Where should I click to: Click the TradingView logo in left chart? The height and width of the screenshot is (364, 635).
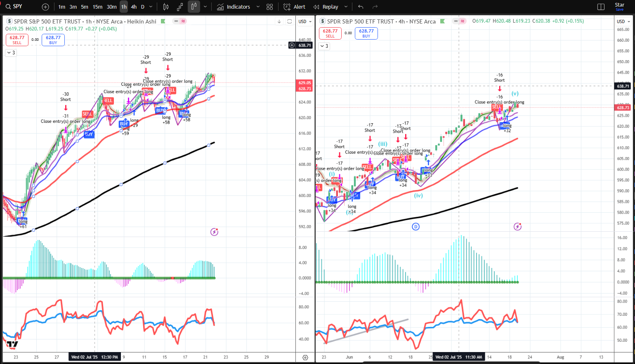coord(12,345)
